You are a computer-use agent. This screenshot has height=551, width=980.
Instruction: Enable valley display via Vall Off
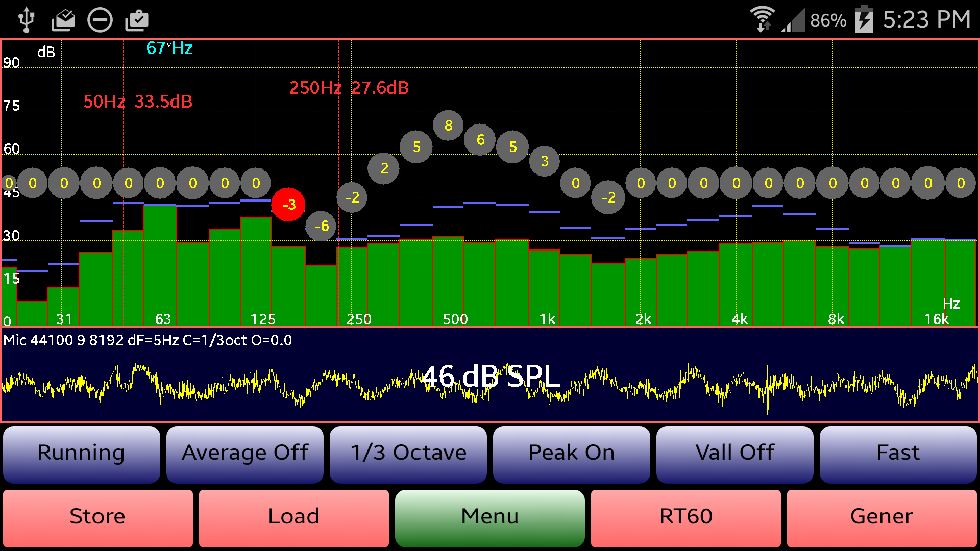pos(734,453)
